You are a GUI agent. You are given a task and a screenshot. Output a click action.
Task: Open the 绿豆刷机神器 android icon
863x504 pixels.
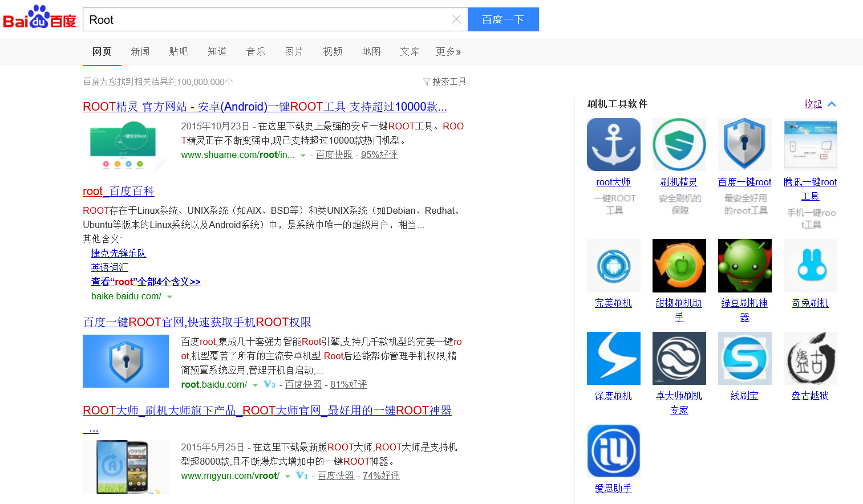(x=744, y=266)
